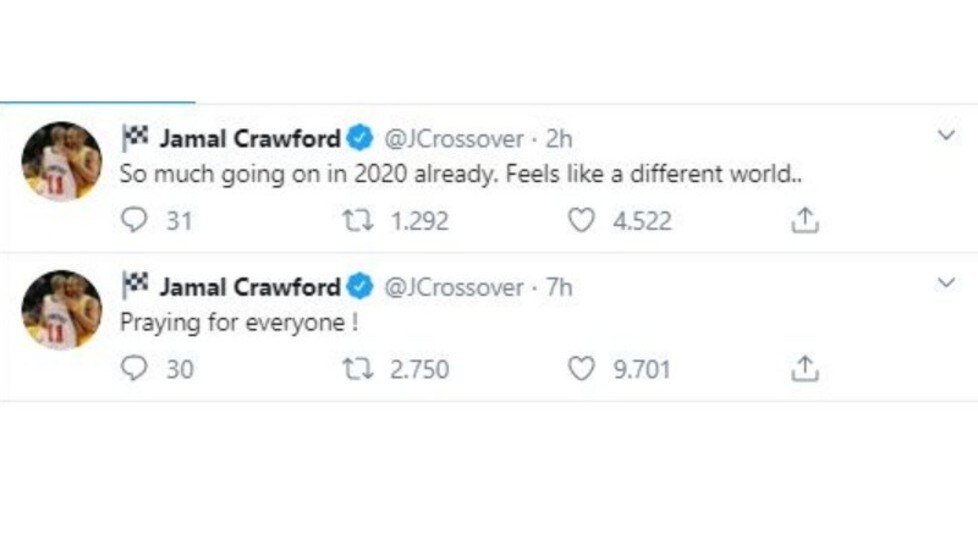
Task: Share the 'Praying for everyone' tweet
Action: [x=805, y=369]
